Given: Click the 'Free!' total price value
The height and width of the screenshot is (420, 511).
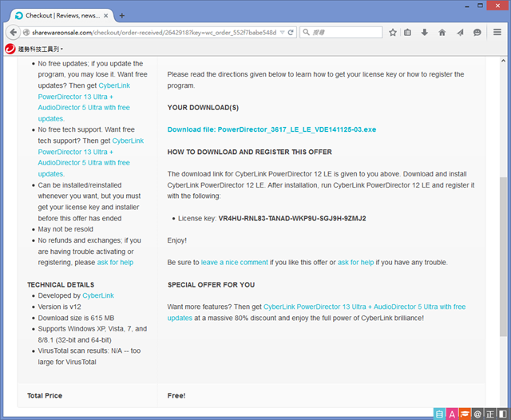Looking at the screenshot, I should point(176,396).
